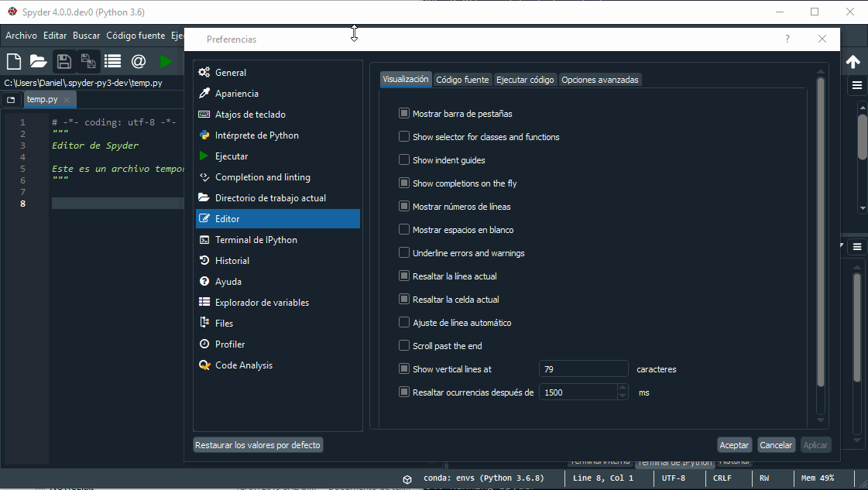The width and height of the screenshot is (868, 490).
Task: Enable Show selector for classes and functions
Action: click(x=404, y=137)
